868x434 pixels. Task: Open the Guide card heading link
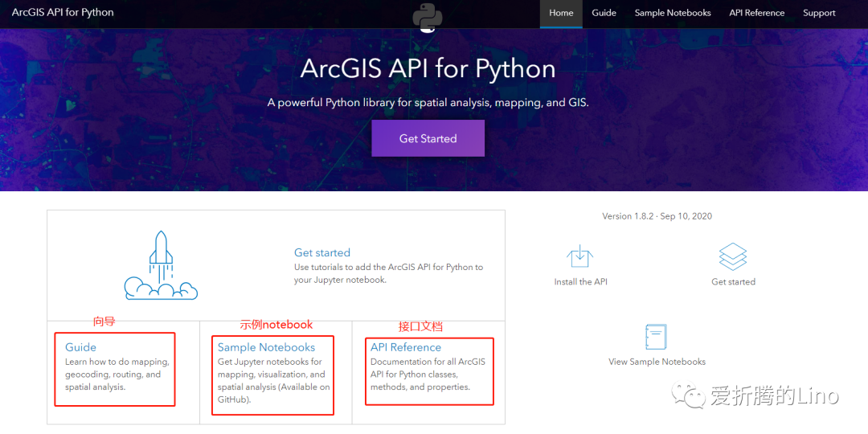pyautogui.click(x=81, y=347)
